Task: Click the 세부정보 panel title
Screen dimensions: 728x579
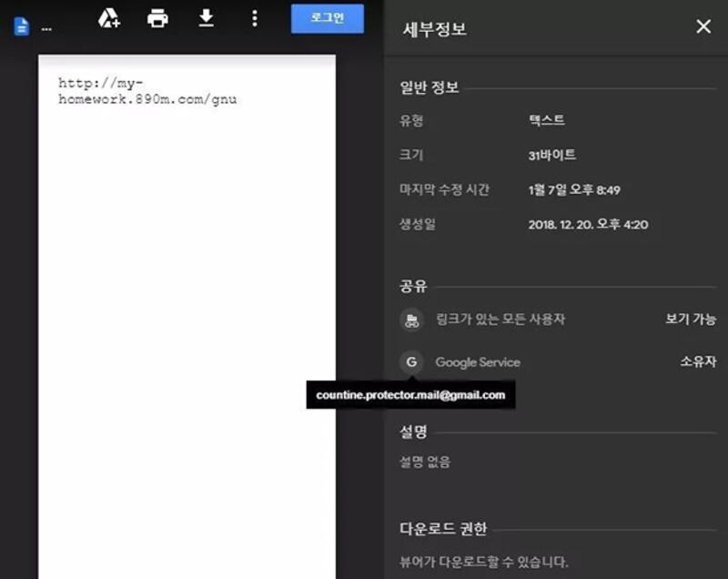Action: pos(435,28)
